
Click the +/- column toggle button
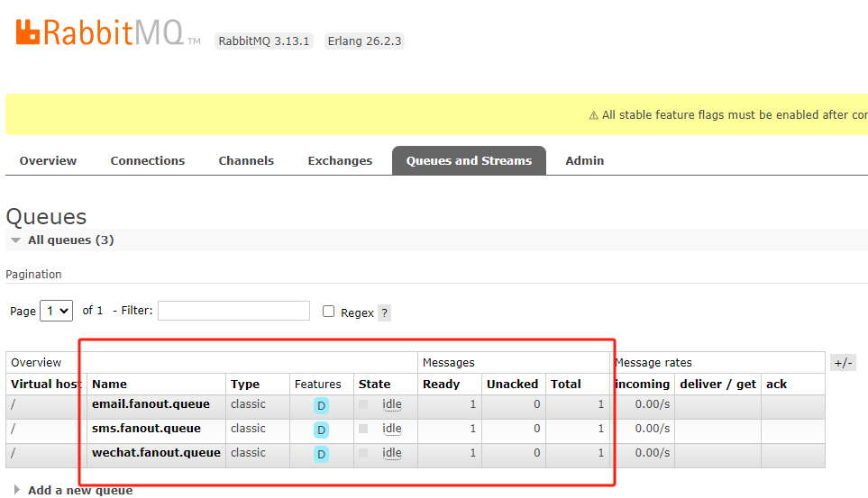point(843,362)
